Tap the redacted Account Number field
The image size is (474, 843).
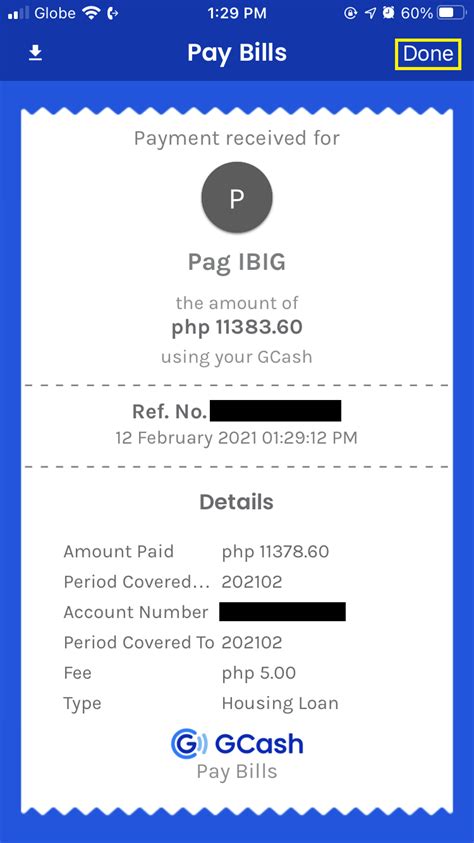click(x=282, y=612)
